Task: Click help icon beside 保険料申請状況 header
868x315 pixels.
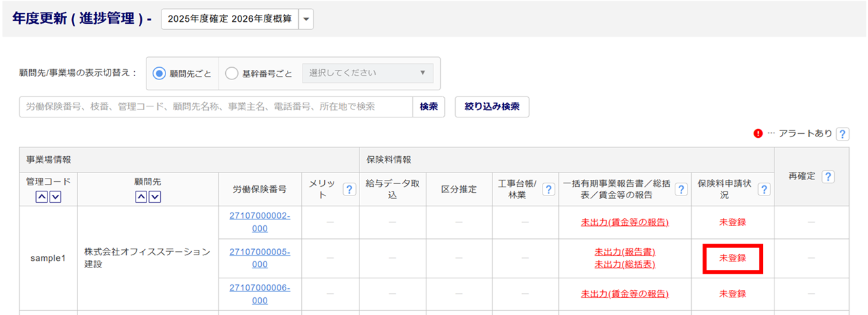Action: point(764,189)
